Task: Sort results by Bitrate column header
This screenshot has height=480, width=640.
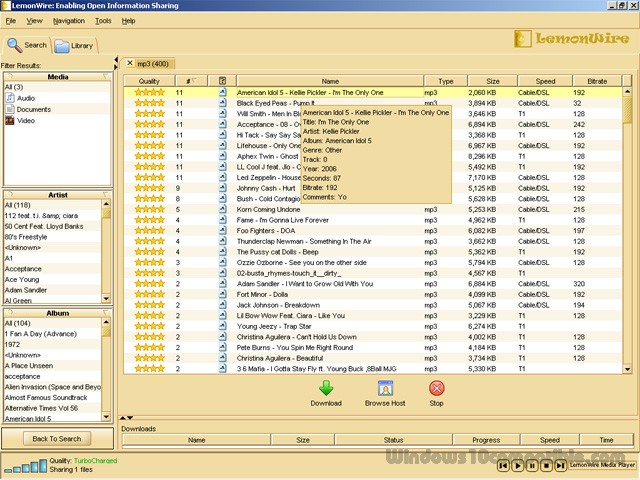Action: point(597,81)
